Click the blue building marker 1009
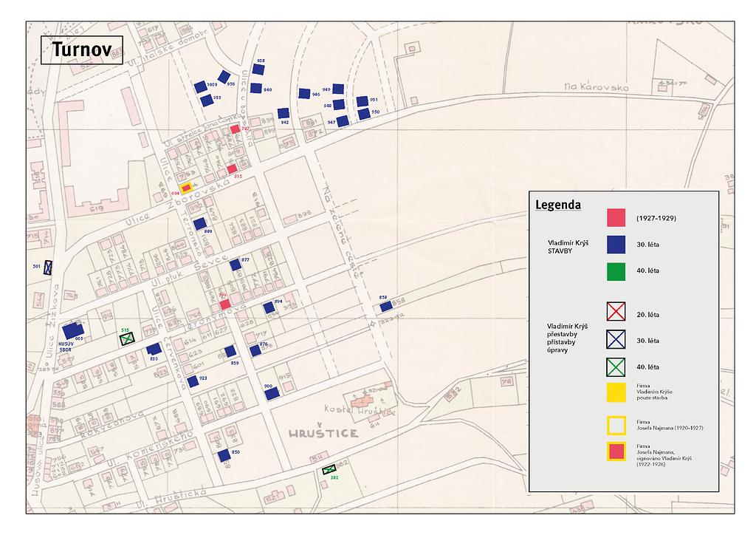The width and height of the screenshot is (756, 535). 201,86
